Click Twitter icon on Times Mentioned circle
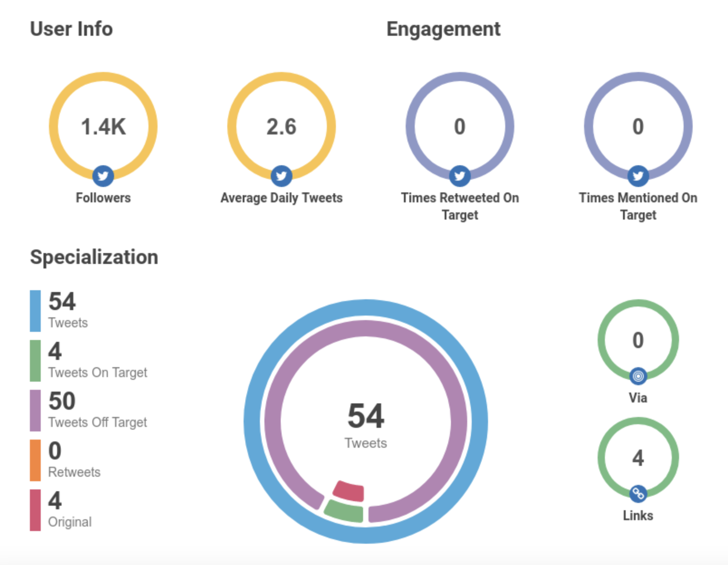 (x=638, y=176)
